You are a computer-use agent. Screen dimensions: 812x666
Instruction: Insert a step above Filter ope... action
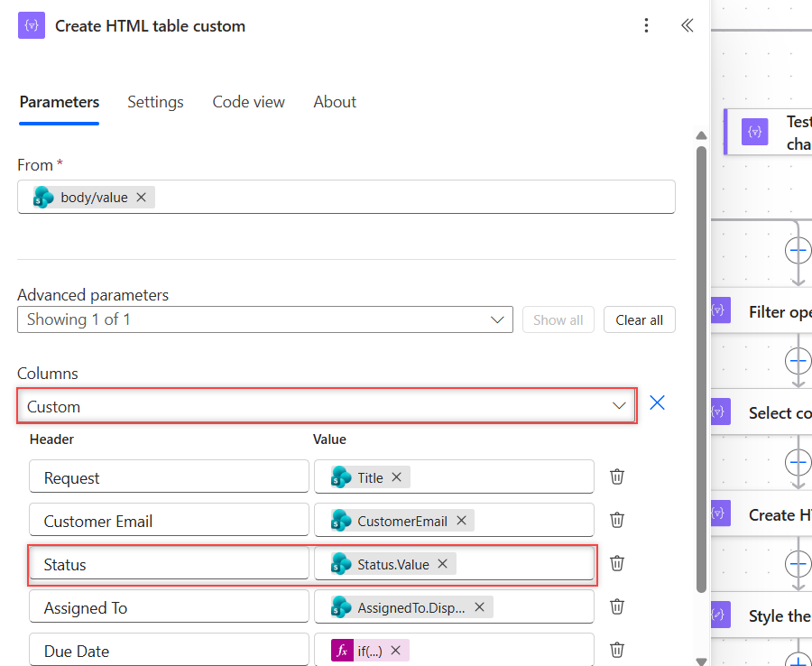(798, 251)
